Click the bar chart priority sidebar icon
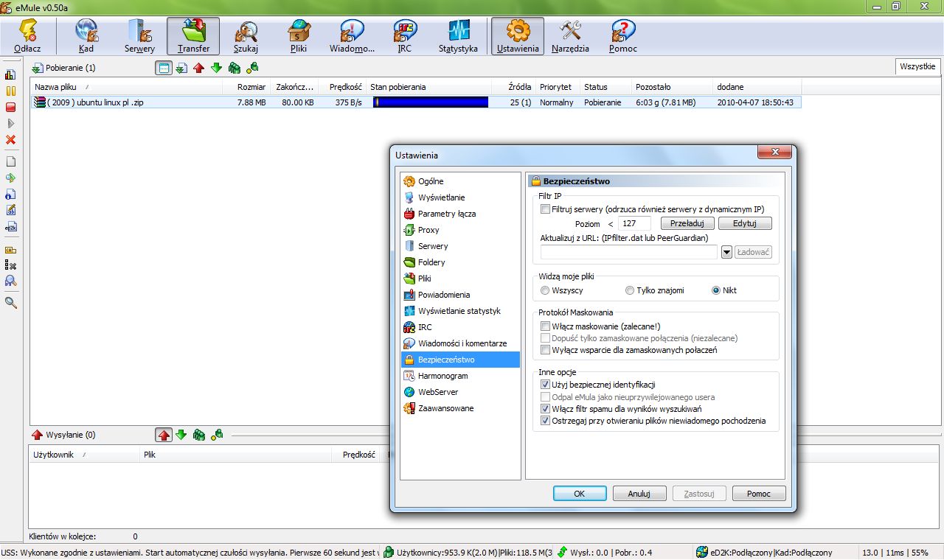This screenshot has height=560, width=944. click(10, 74)
